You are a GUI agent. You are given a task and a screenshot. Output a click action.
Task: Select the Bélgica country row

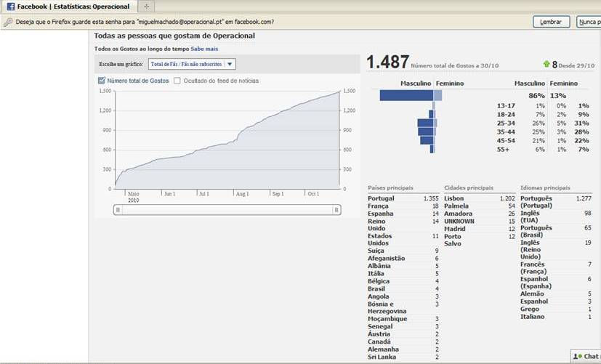pos(403,281)
